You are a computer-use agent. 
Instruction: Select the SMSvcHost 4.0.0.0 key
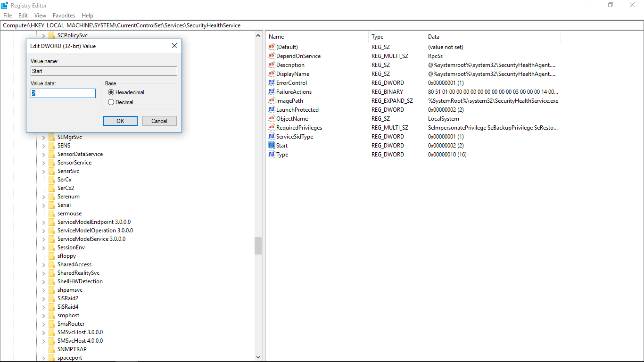[x=80, y=341]
